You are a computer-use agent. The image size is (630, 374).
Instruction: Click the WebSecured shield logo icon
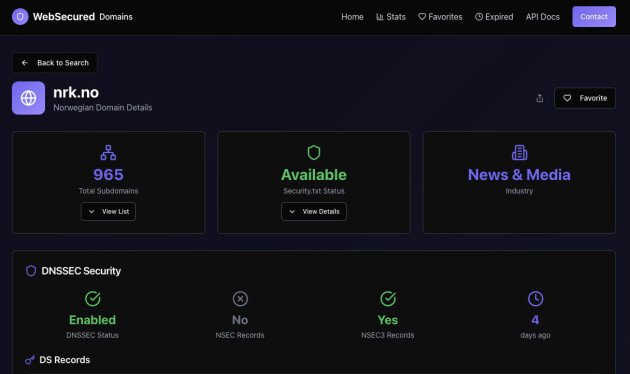pyautogui.click(x=20, y=16)
